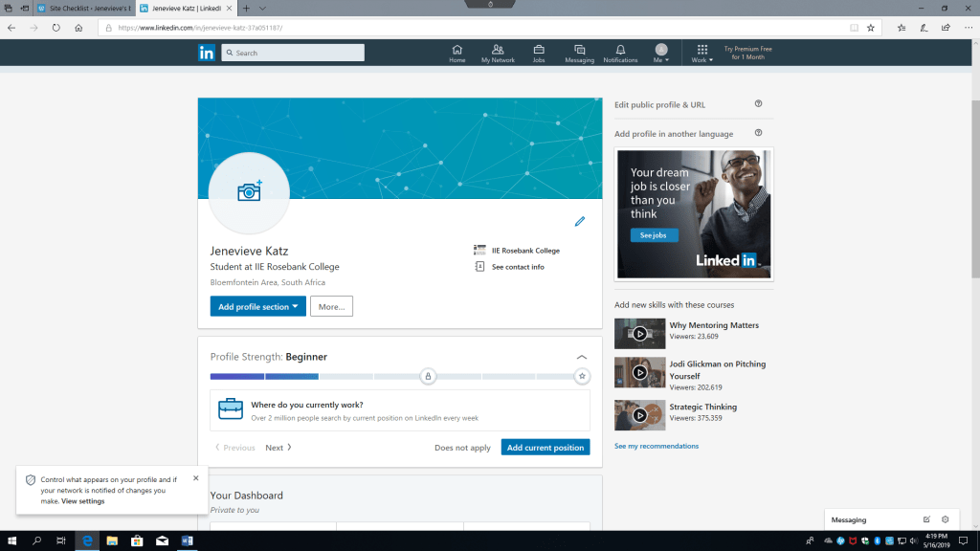Open the Me account dropdown
The height and width of the screenshot is (551, 980).
click(660, 54)
